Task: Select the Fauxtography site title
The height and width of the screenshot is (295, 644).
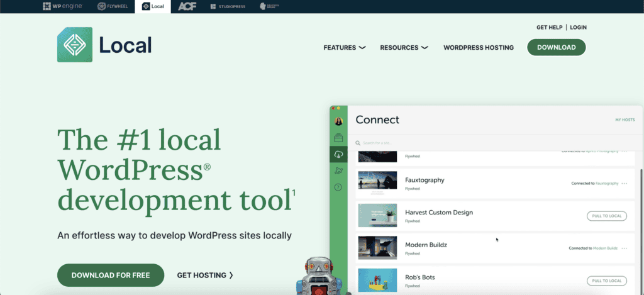Action: click(425, 180)
